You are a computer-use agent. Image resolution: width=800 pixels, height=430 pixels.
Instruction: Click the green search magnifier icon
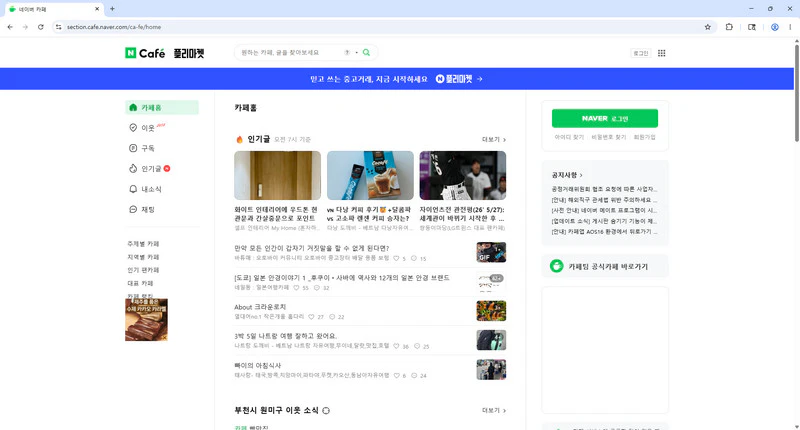[x=366, y=52]
